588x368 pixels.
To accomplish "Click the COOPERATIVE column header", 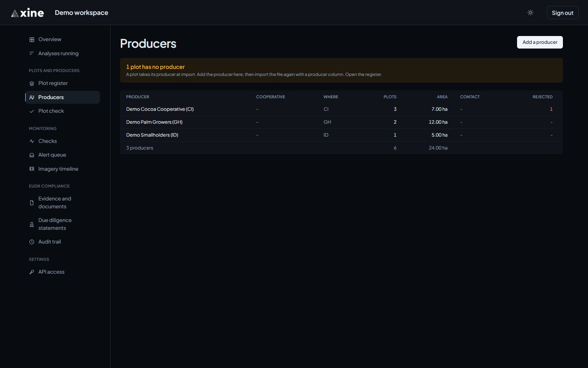I will click(270, 97).
